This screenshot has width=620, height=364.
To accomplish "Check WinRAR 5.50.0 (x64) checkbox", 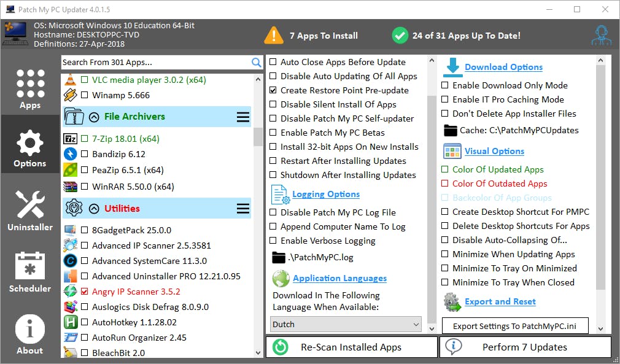I will tap(84, 187).
